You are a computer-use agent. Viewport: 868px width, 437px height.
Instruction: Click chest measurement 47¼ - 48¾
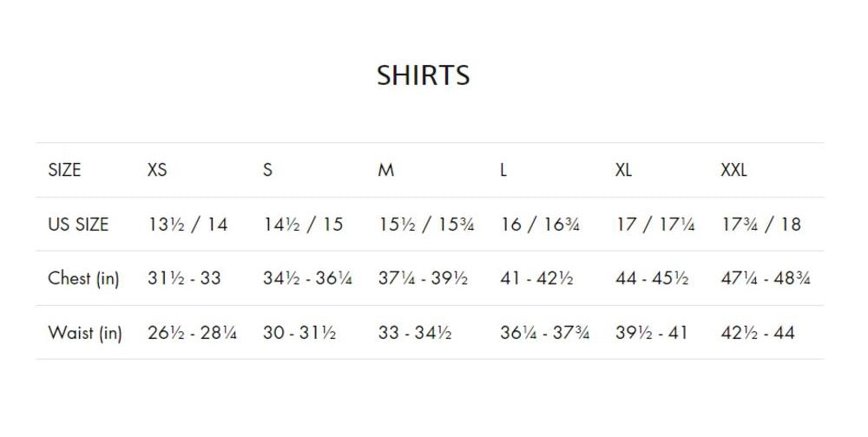click(x=766, y=278)
